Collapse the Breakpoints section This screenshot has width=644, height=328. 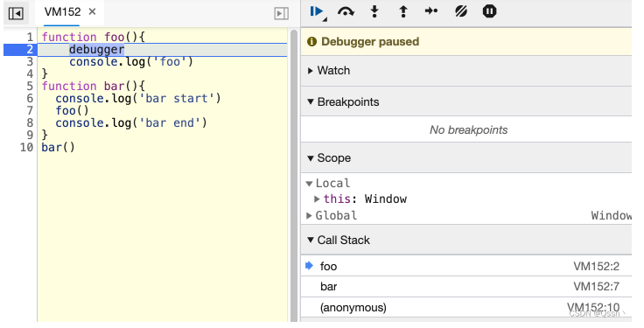click(311, 101)
